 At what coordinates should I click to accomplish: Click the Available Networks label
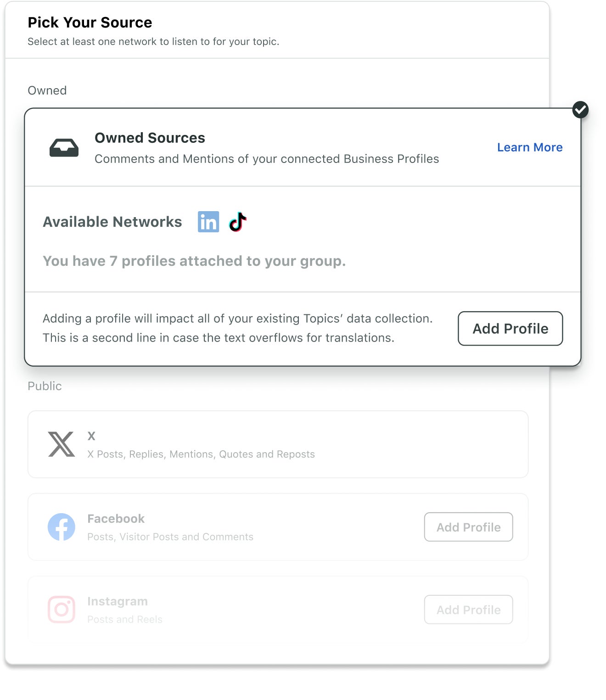112,222
